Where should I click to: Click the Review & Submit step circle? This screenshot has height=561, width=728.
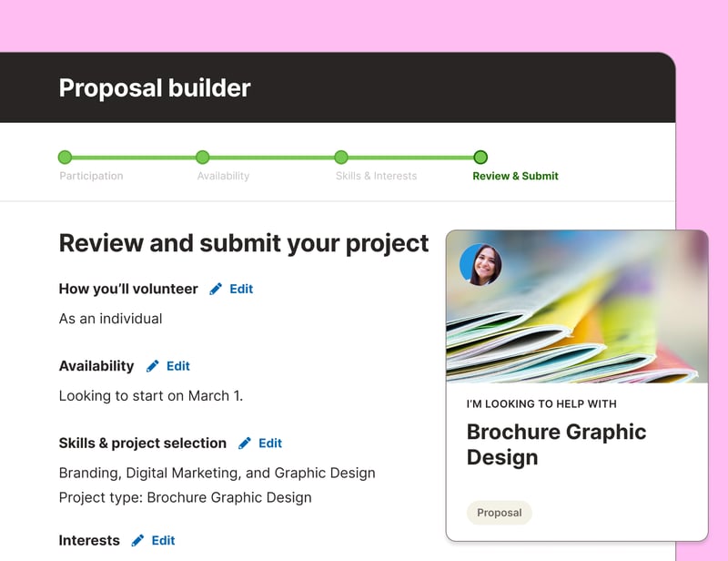(x=480, y=157)
